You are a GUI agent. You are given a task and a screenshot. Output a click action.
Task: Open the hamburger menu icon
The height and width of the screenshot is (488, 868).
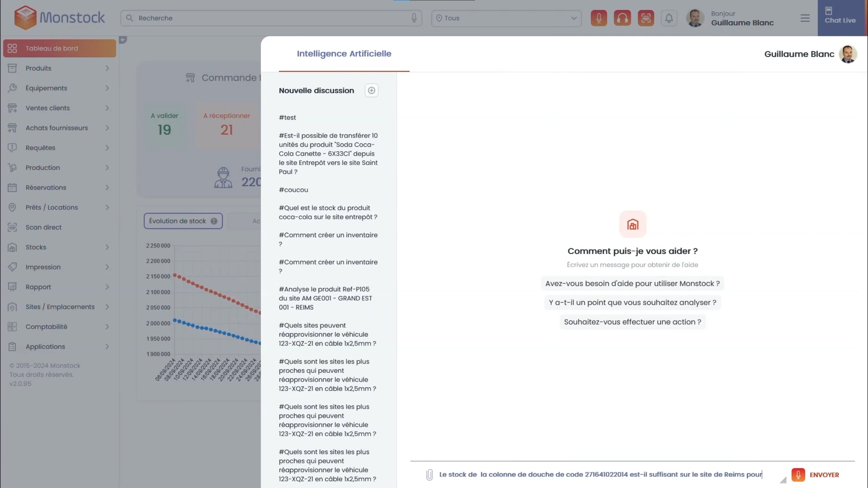[x=805, y=18]
